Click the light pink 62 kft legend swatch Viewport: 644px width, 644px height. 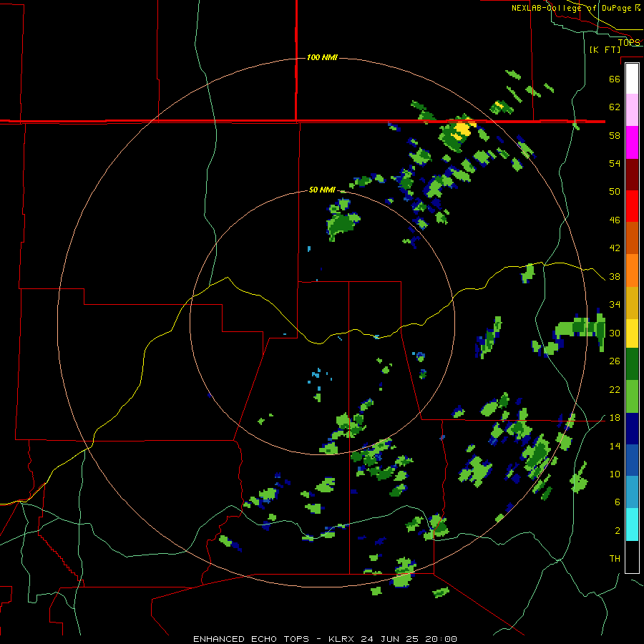point(632,110)
